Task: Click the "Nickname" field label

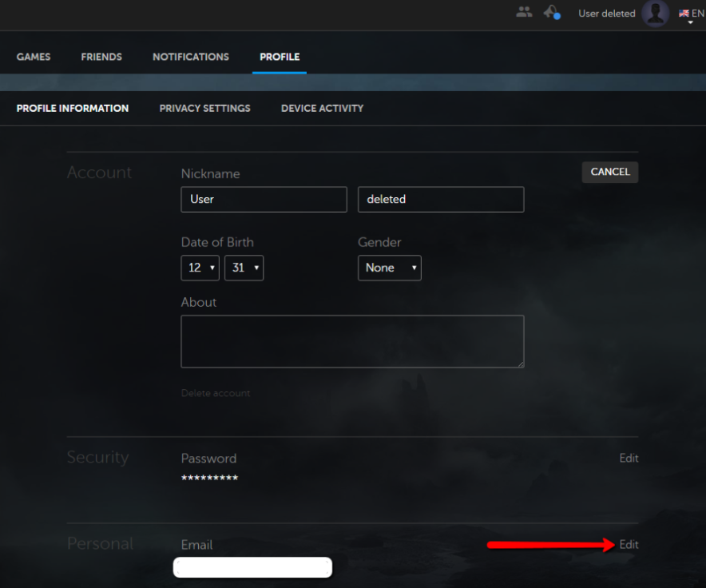Action: click(x=210, y=173)
